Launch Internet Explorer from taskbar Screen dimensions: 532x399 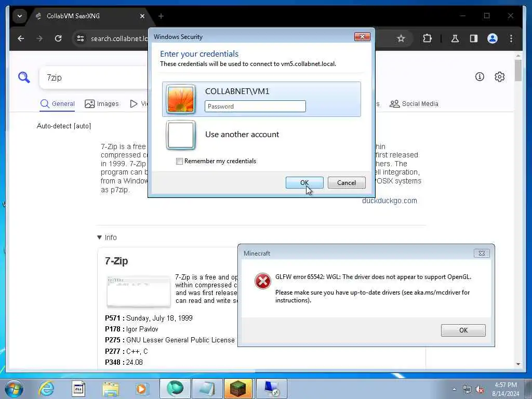pyautogui.click(x=46, y=389)
